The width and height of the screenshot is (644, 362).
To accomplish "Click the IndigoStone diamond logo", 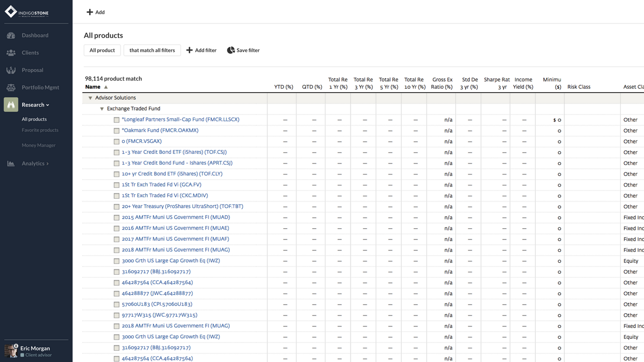I will coord(11,12).
